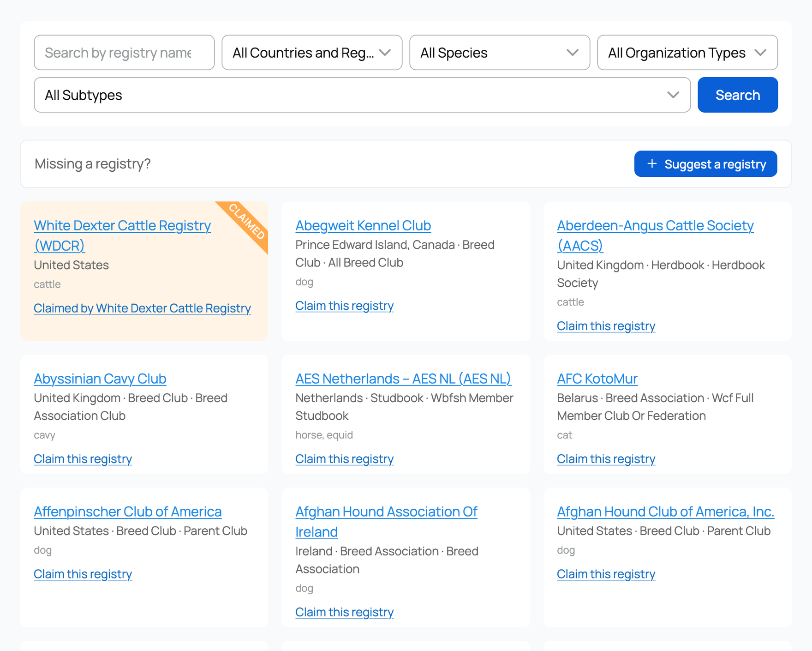The height and width of the screenshot is (651, 812).
Task: Click the Search by registry name field
Action: (x=124, y=53)
